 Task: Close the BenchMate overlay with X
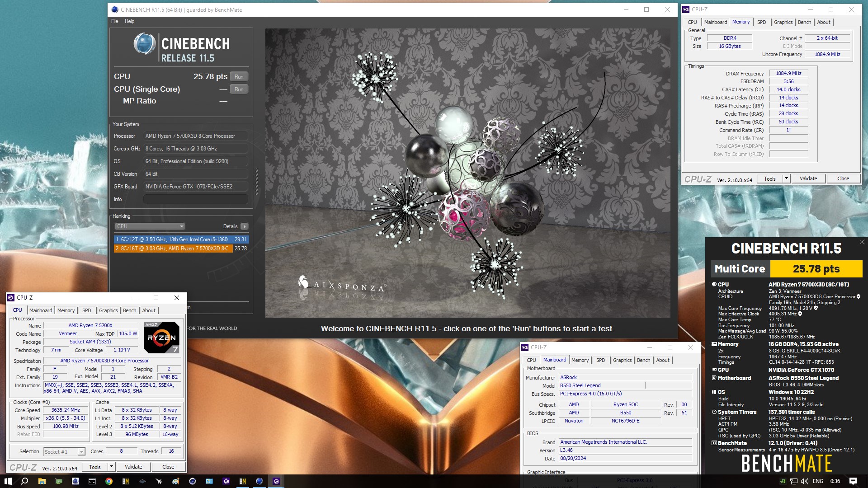click(x=862, y=242)
